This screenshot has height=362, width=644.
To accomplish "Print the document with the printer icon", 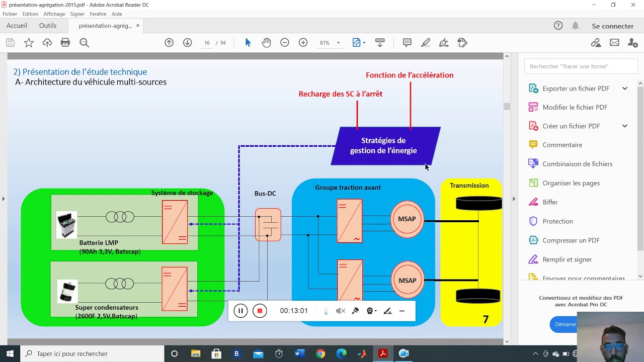I will coord(65,43).
